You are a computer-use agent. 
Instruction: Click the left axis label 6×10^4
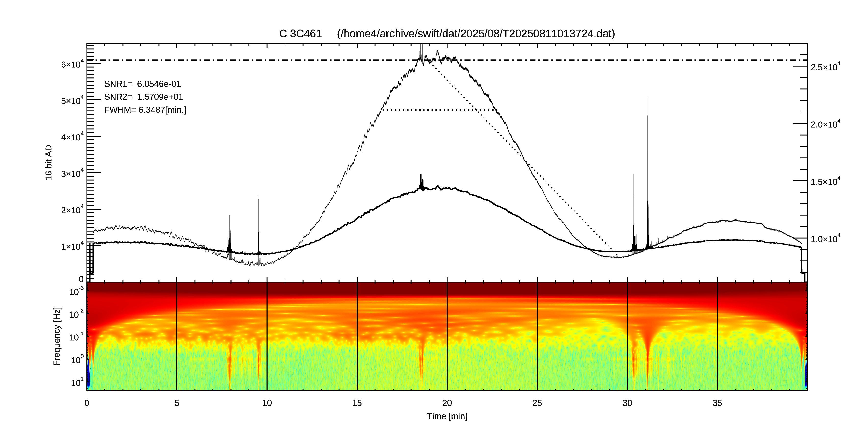point(72,64)
